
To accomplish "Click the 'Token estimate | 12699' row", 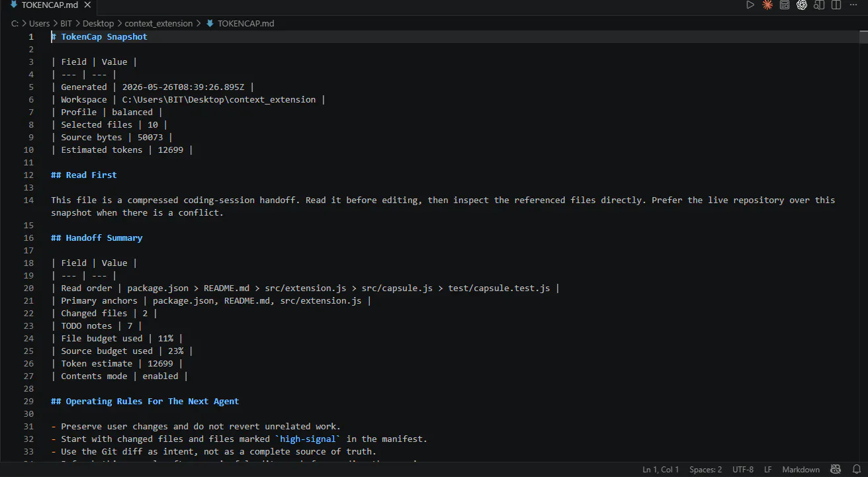I will click(117, 364).
